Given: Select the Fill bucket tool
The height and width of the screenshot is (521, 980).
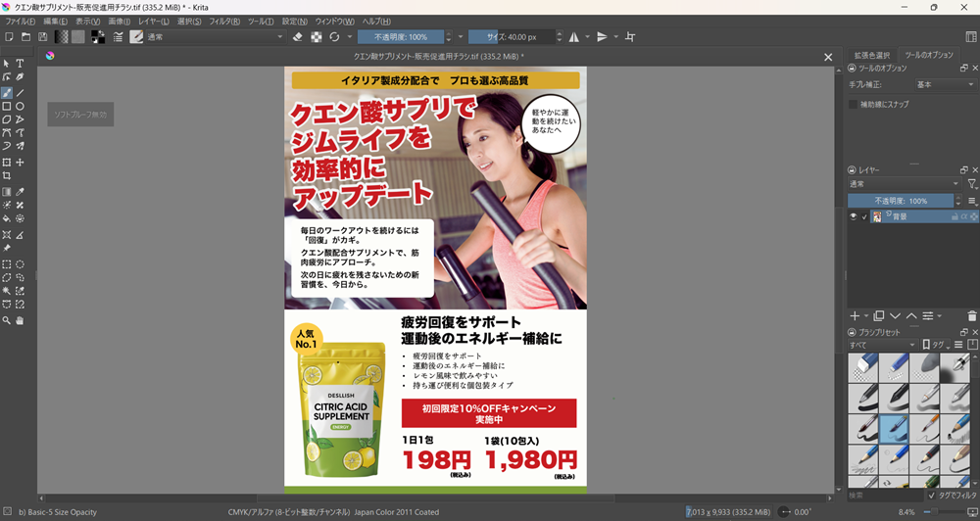Looking at the screenshot, I should 6,218.
